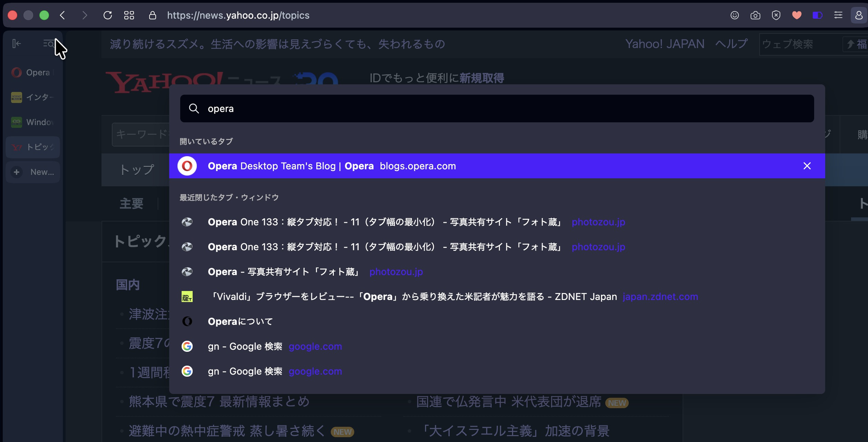Click the Opera logo favicon in highlighted result

click(x=187, y=166)
